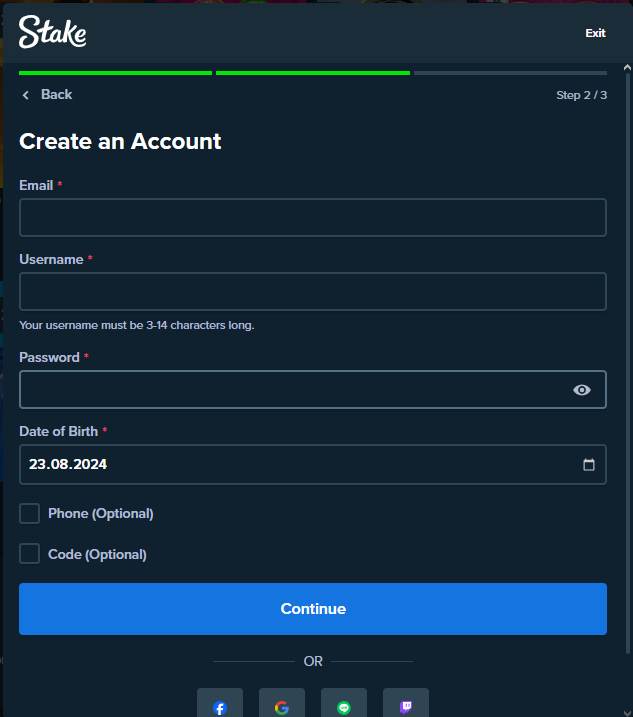Click the 'Password' field label
Screen dimensions: 633x717
point(49,357)
